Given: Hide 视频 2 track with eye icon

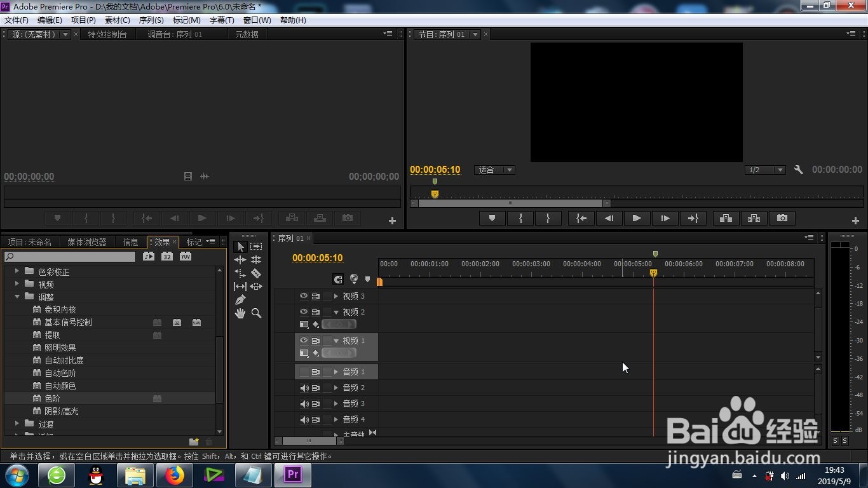Looking at the screenshot, I should [x=304, y=312].
